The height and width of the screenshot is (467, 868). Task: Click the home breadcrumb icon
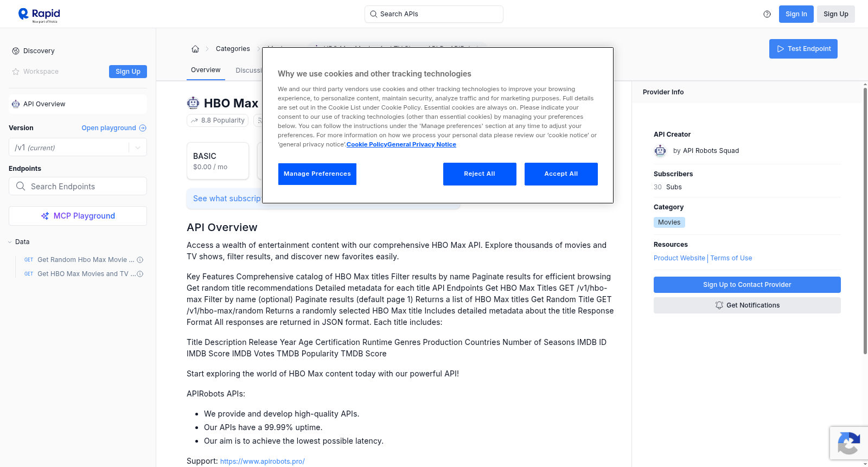[x=195, y=49]
